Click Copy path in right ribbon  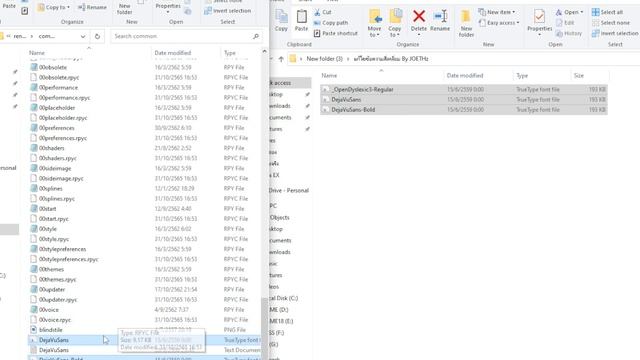331,23
